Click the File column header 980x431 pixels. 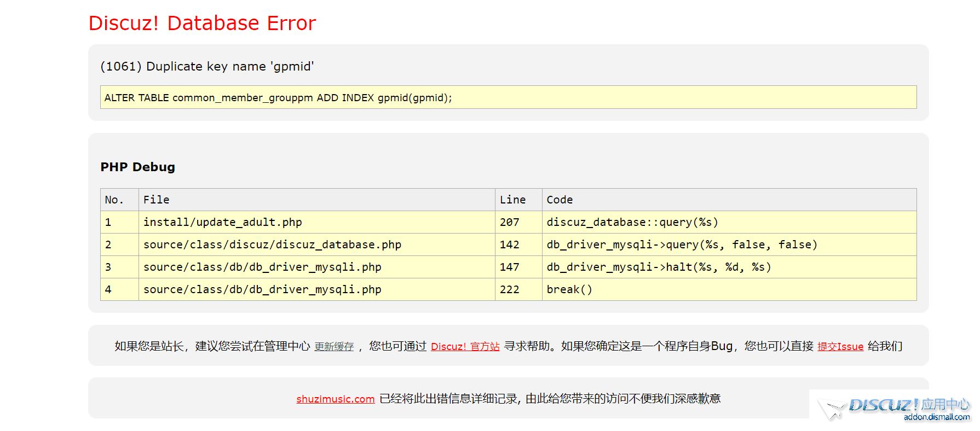point(157,200)
